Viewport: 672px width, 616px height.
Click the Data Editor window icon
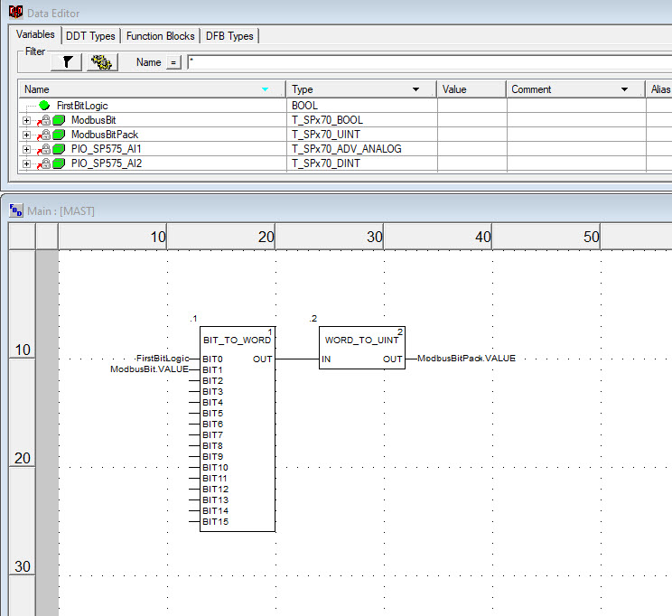pos(16,12)
